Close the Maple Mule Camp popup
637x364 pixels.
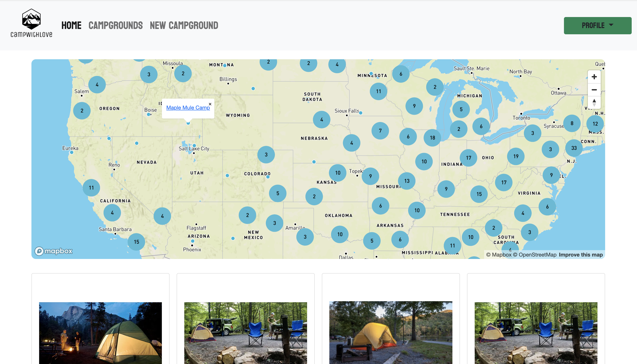point(210,104)
